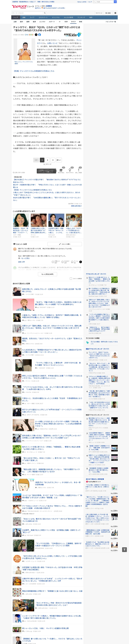Image resolution: width=129 pixels, height=644 pixels.
Task: Open the エキスパート navigation tab
Action: [x=43, y=17]
